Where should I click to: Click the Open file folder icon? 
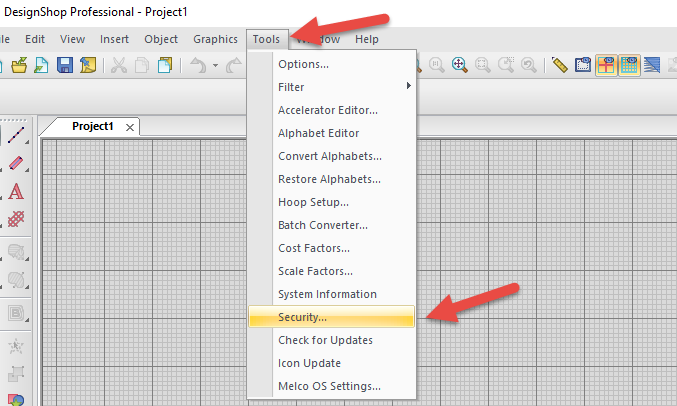(19, 66)
